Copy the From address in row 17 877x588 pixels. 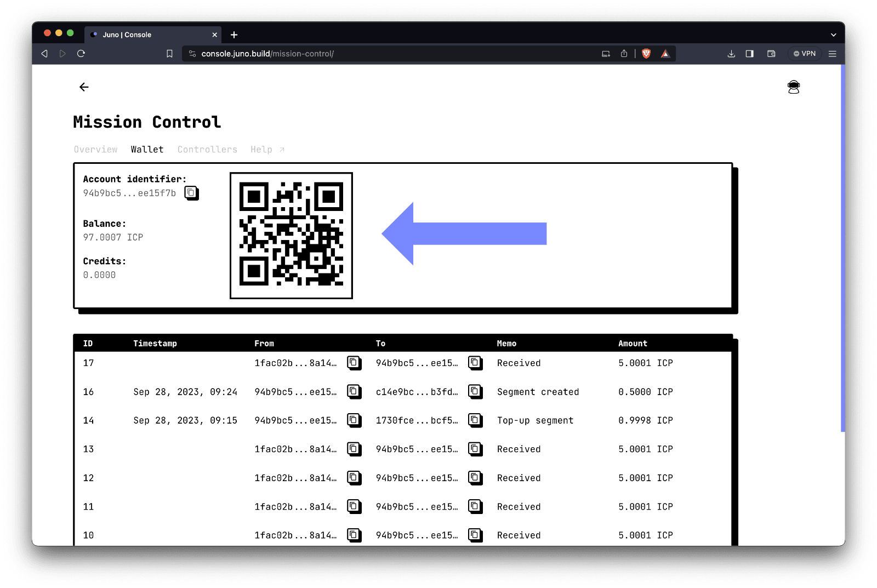coord(354,363)
